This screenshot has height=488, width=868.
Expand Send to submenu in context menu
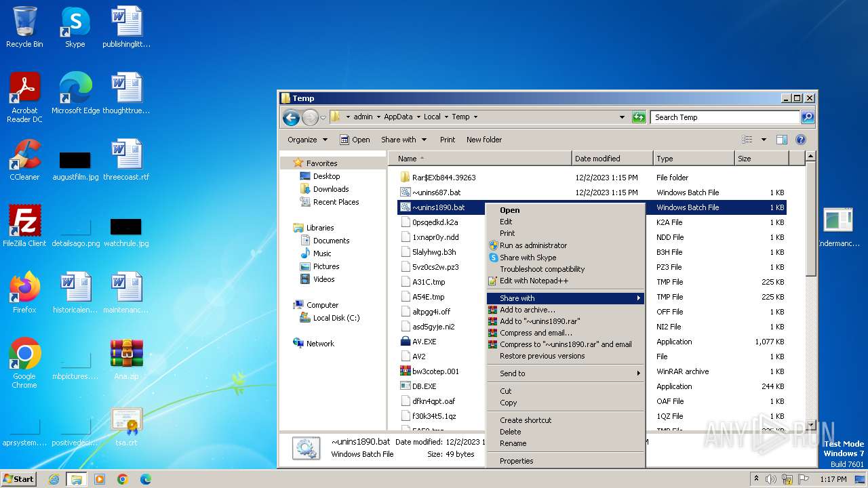pyautogui.click(x=566, y=373)
